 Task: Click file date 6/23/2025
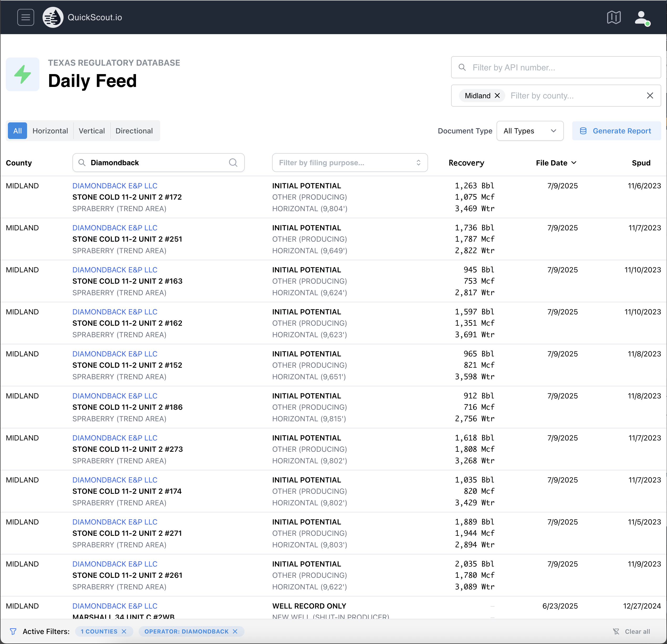560,606
